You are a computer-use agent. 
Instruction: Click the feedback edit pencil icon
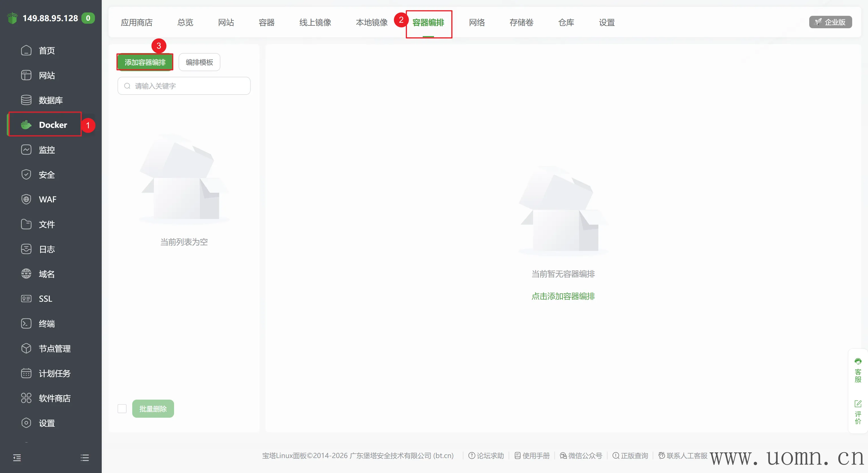point(858,404)
